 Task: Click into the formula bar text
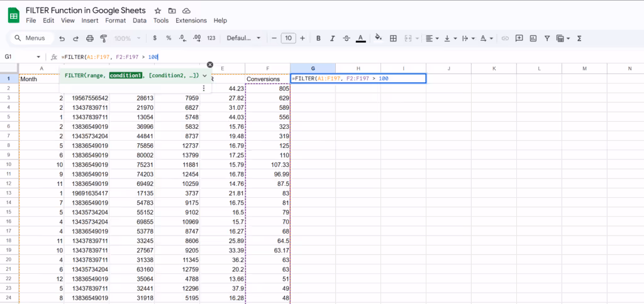pos(109,57)
